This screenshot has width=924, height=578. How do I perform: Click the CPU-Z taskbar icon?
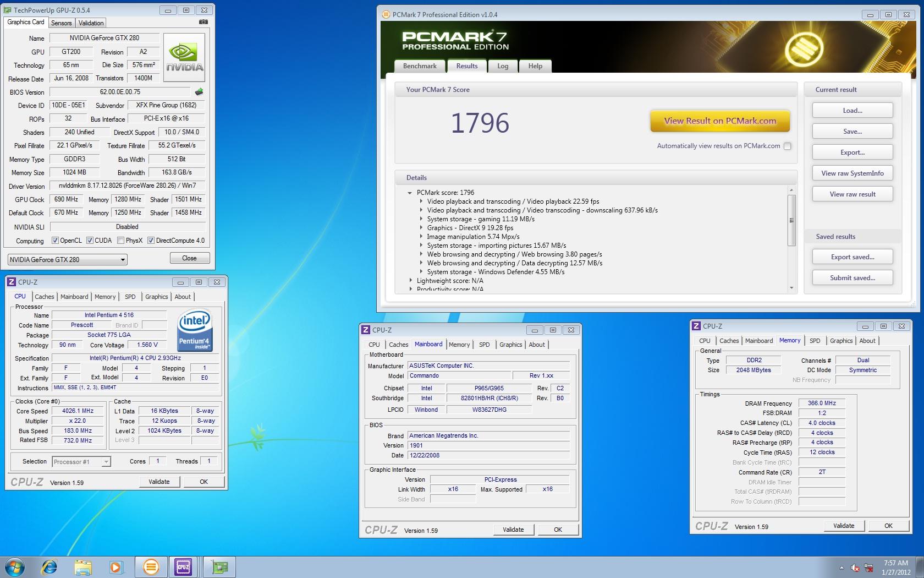point(183,567)
